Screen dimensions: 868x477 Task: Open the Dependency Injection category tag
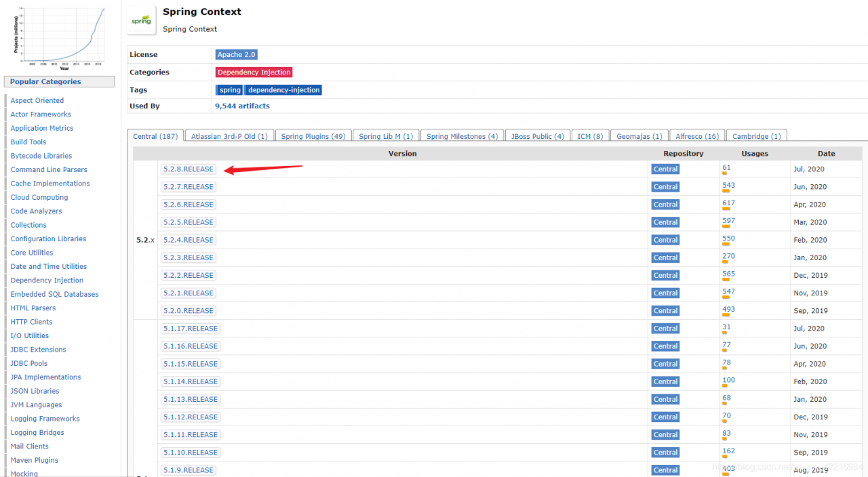[254, 72]
